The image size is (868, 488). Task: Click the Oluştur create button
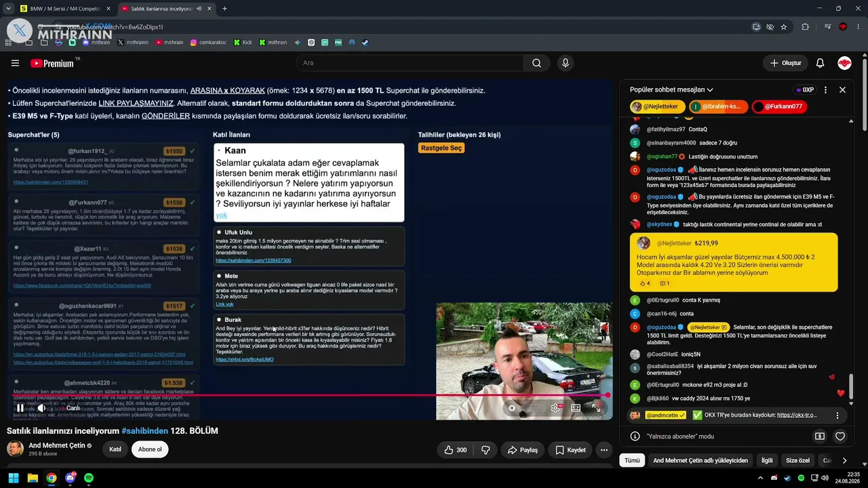(786, 63)
